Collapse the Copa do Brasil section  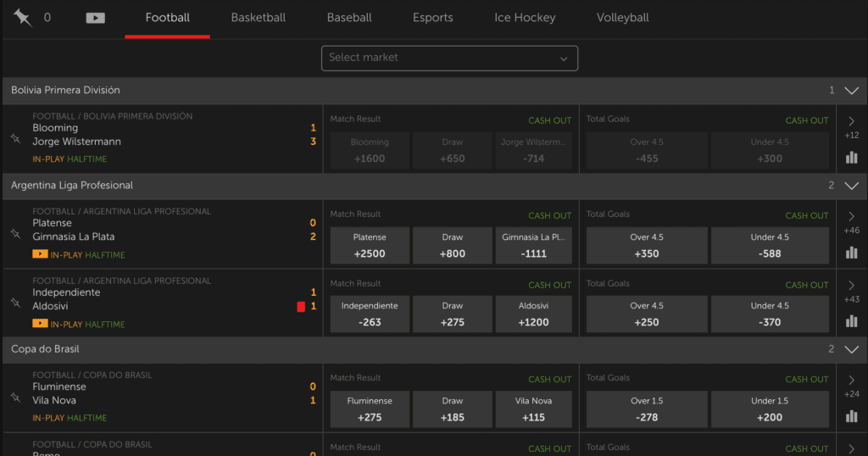(851, 349)
